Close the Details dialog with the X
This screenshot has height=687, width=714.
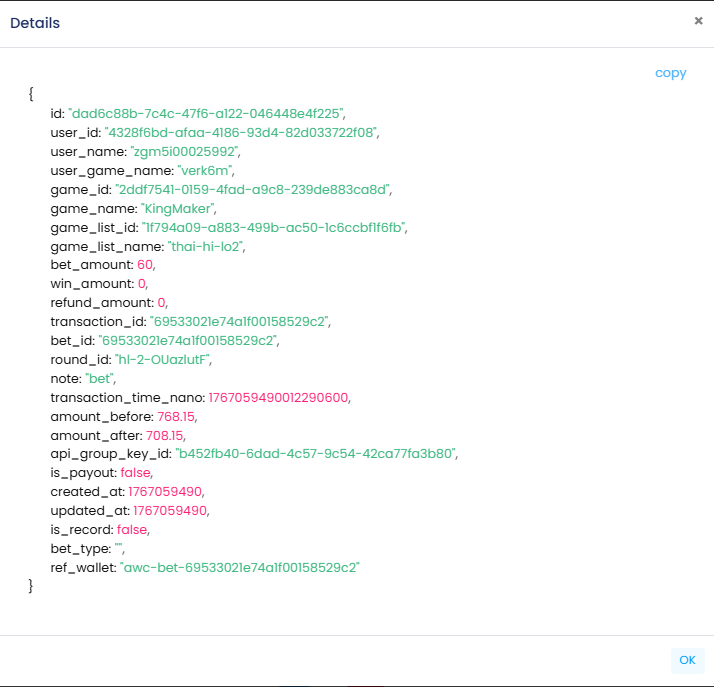point(698,21)
